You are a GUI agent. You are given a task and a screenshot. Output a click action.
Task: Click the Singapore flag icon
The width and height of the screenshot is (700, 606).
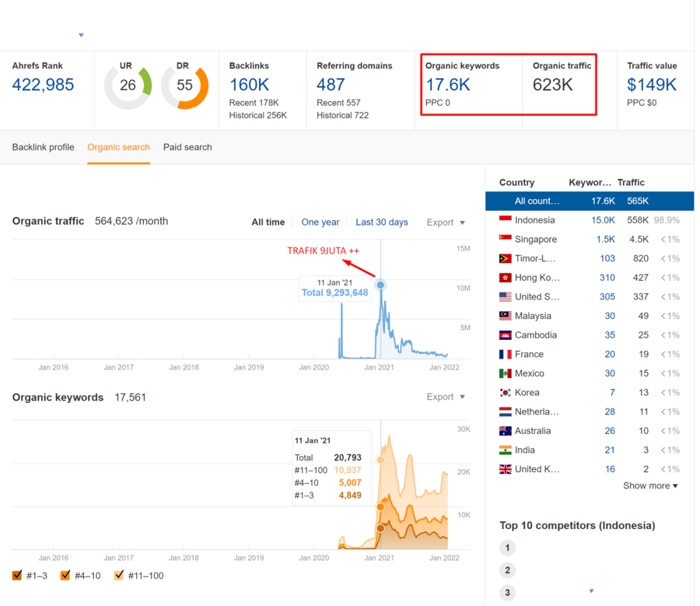[505, 239]
